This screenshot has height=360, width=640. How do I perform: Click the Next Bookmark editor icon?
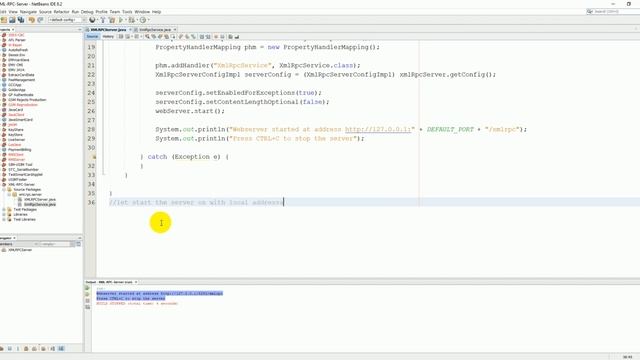pyautogui.click(x=187, y=37)
